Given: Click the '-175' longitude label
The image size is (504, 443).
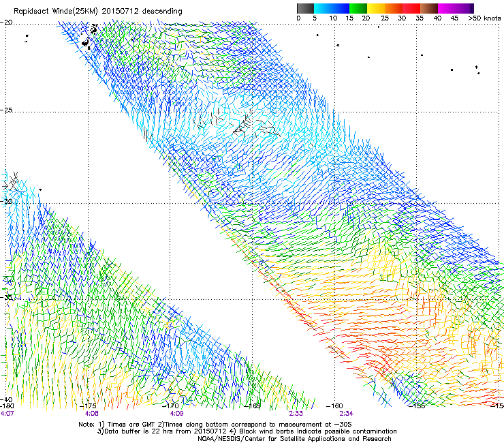Looking at the screenshot, I should click(x=88, y=406).
